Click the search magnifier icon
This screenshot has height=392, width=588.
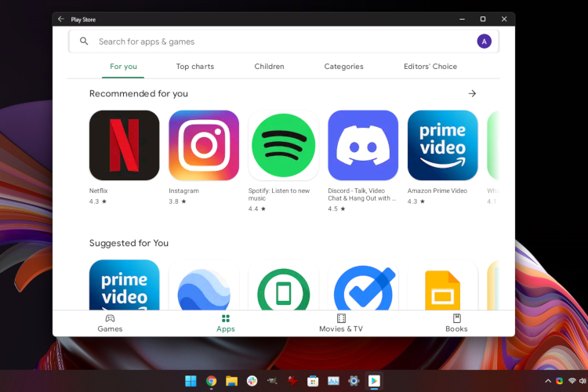(84, 42)
